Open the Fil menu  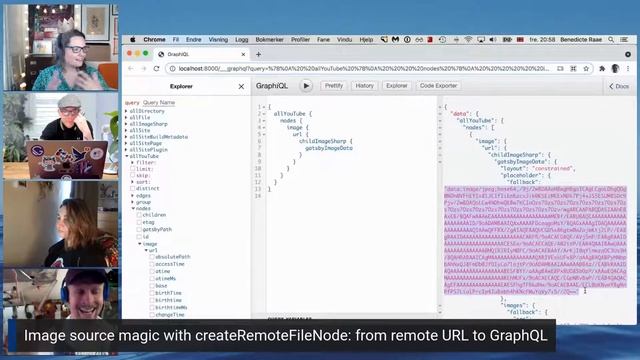[176, 40]
